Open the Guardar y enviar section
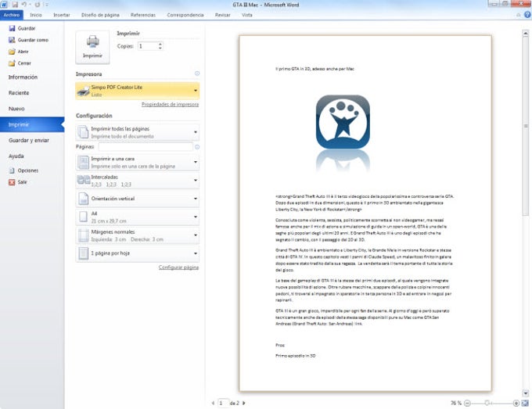The image size is (532, 409). [32, 141]
